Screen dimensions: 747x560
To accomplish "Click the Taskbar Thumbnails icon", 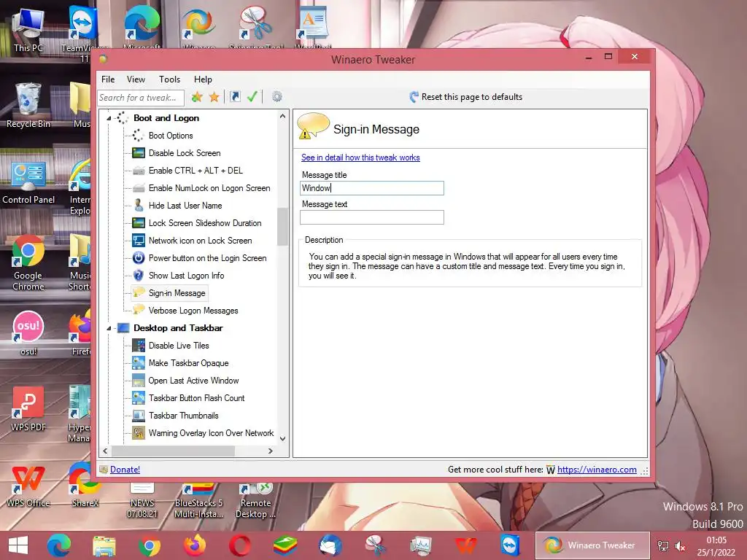I will tap(138, 415).
